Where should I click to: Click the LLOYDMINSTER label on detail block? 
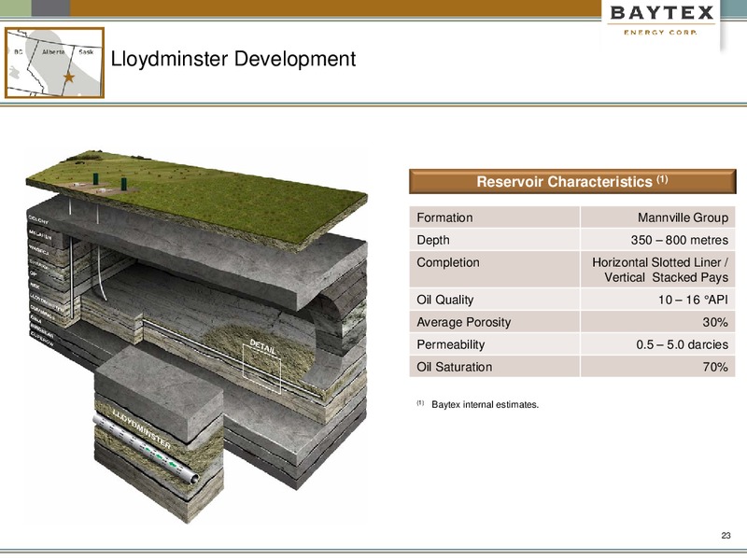[x=141, y=427]
